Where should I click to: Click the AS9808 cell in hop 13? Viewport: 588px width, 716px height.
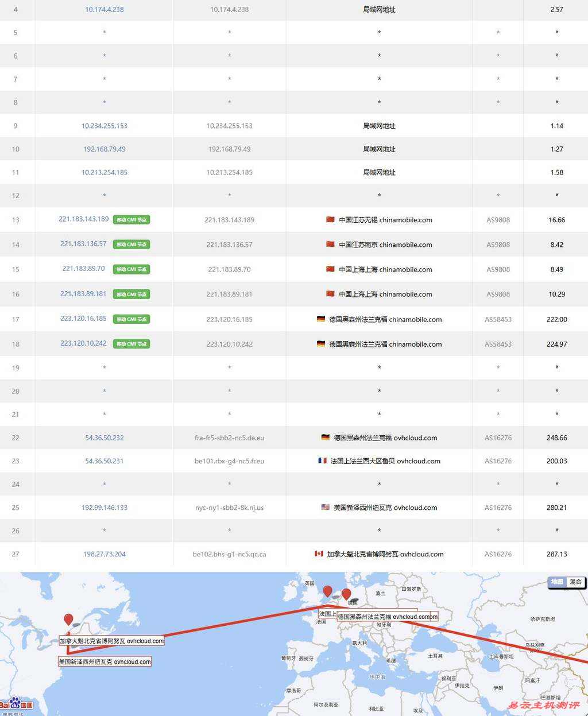click(x=498, y=220)
